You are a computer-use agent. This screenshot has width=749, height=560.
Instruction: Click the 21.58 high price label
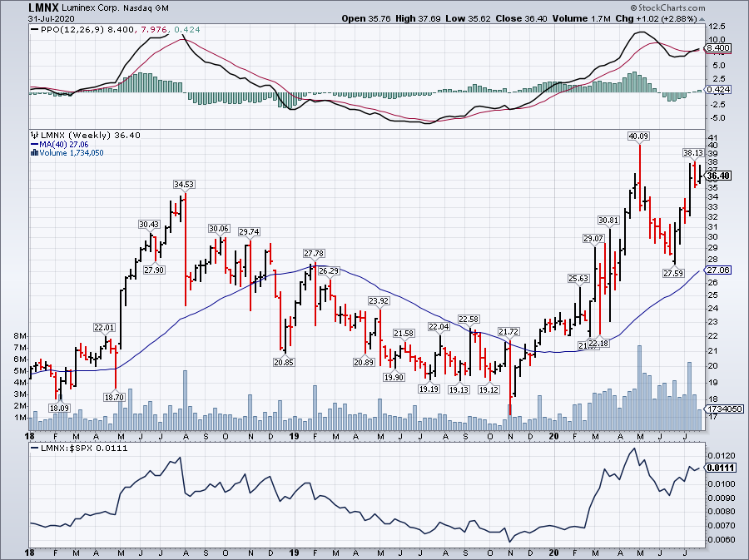click(404, 333)
